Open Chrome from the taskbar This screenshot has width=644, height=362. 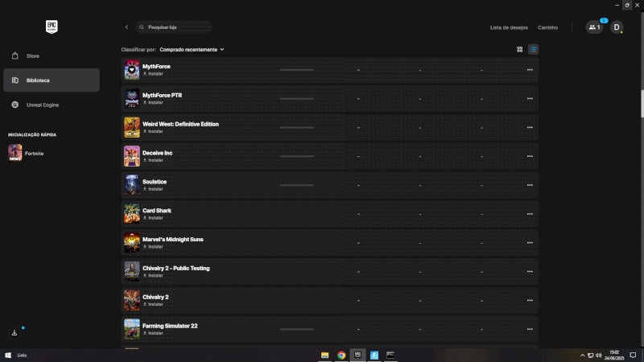(341, 355)
